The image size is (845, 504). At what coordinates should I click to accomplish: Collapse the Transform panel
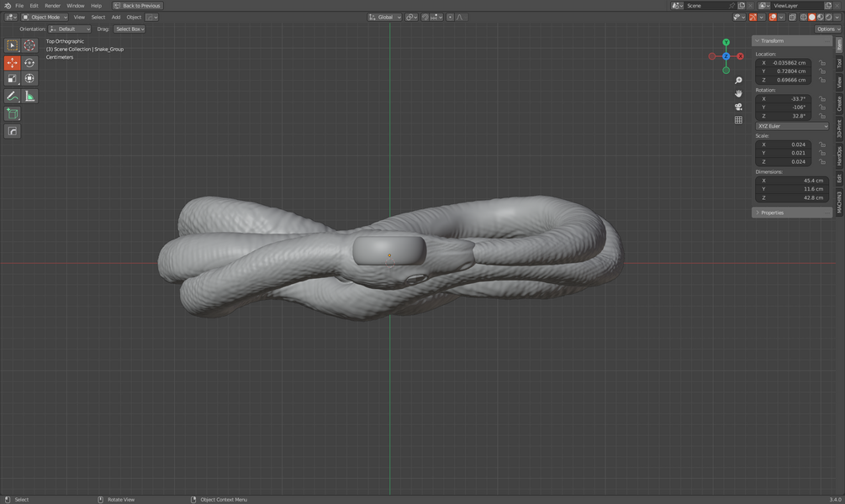[792, 41]
